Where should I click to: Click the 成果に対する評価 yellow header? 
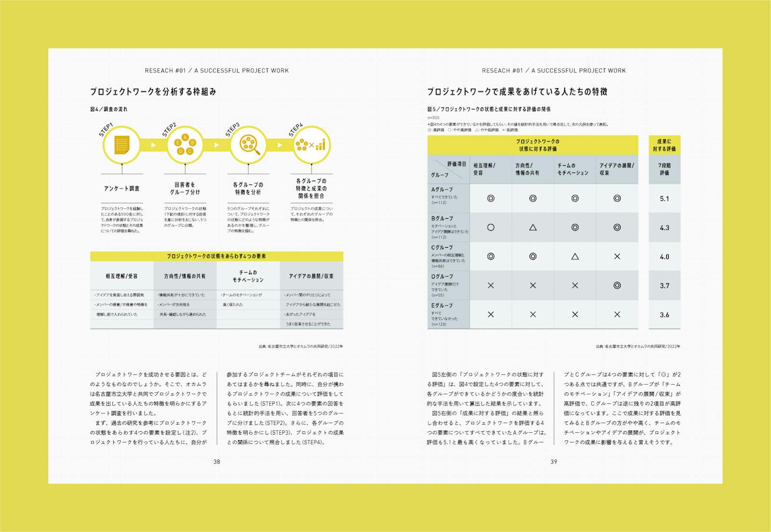(664, 145)
